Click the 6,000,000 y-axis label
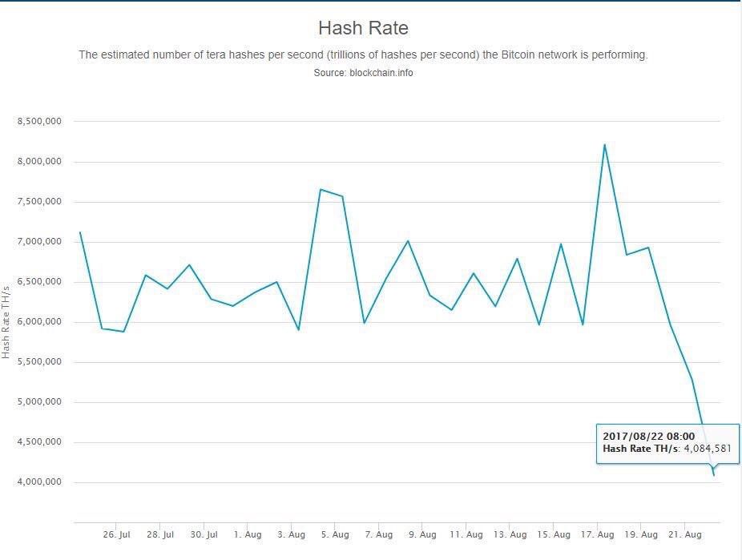Image resolution: width=742 pixels, height=560 pixels. pos(40,322)
